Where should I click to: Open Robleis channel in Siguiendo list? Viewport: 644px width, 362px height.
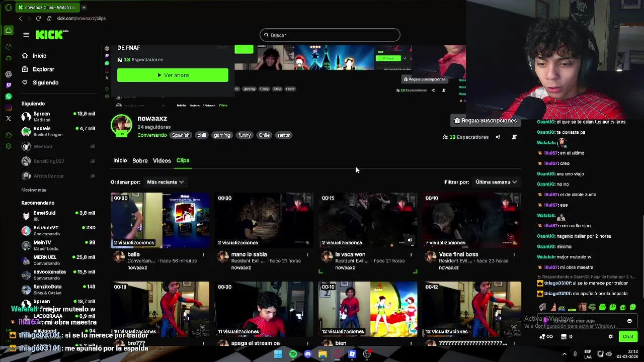[x=58, y=132]
